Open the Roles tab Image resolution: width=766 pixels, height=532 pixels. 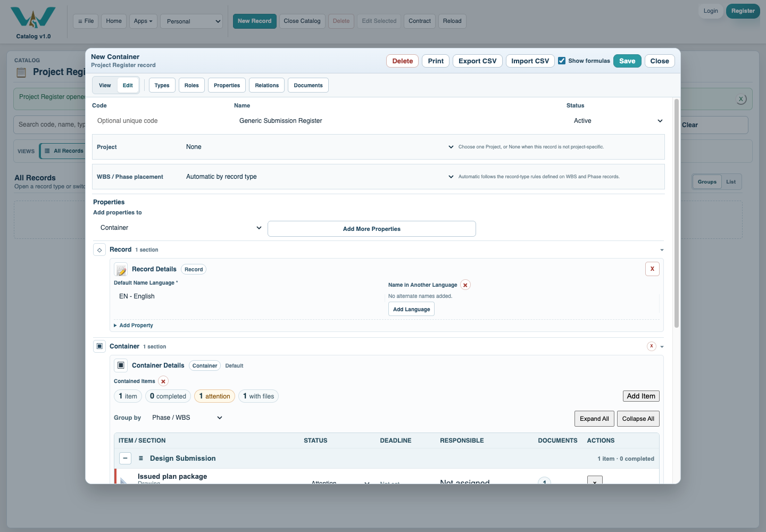tap(191, 86)
